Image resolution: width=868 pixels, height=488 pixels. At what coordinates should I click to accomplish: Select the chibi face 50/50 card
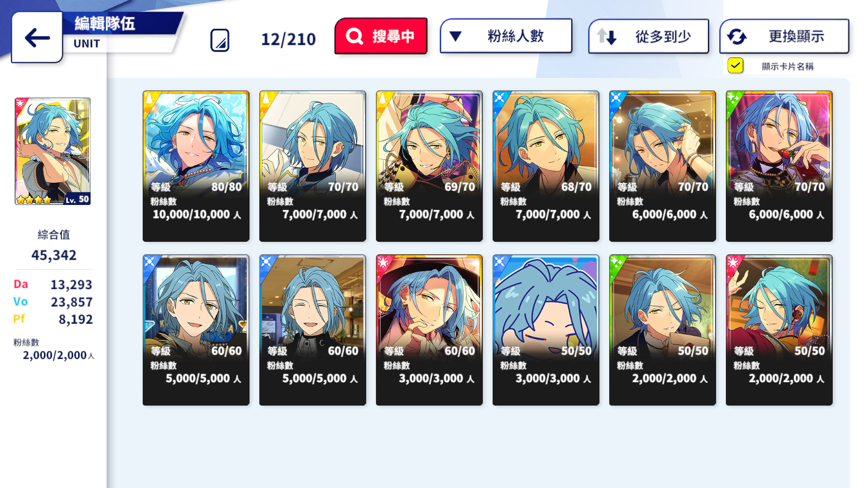(x=546, y=330)
